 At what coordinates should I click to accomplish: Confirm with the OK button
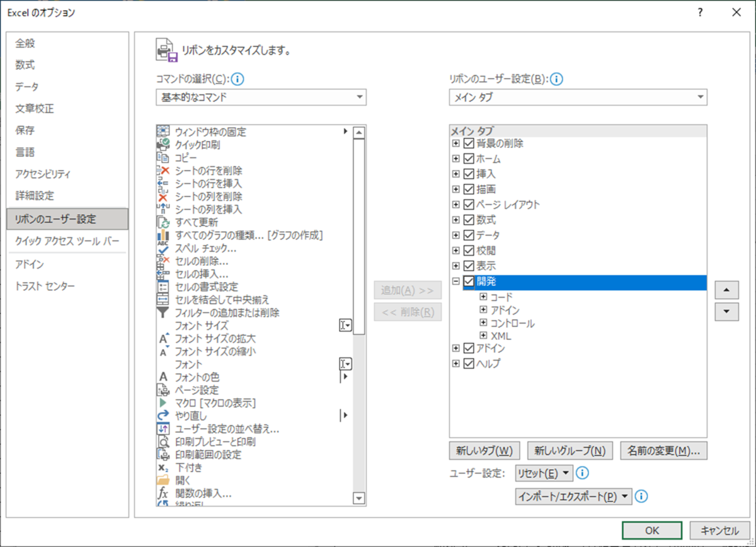[652, 531]
